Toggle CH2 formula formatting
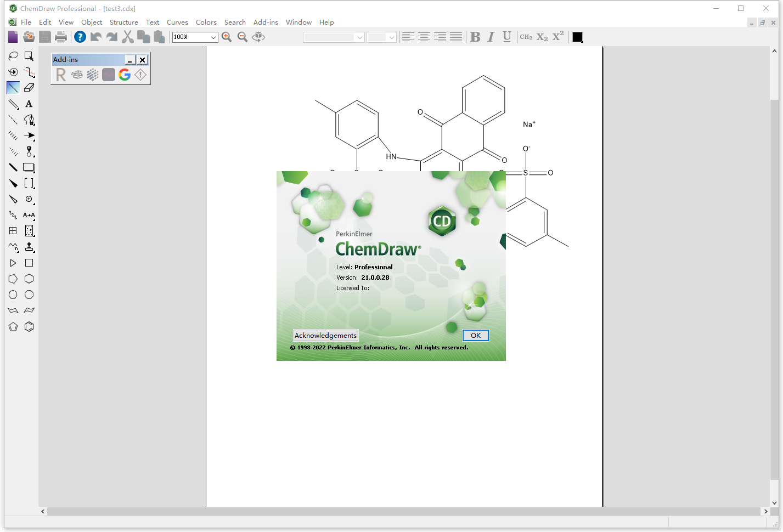This screenshot has height=532, width=783. pos(526,37)
